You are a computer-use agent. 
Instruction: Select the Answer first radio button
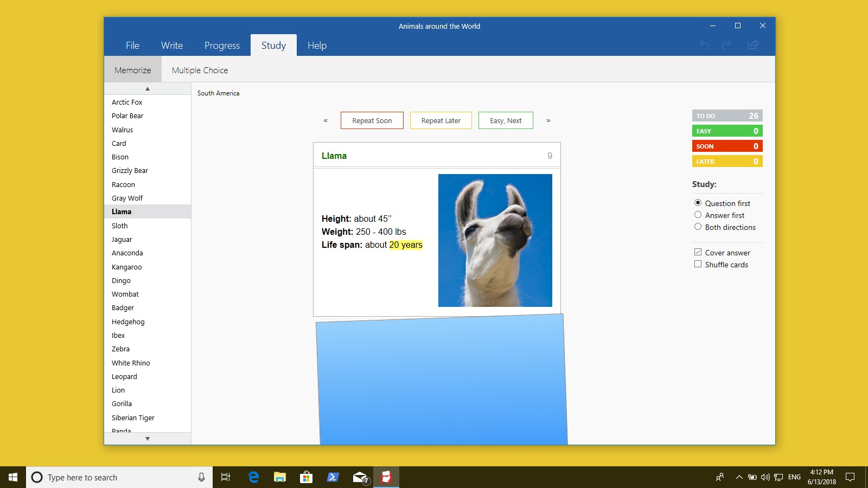(x=698, y=215)
